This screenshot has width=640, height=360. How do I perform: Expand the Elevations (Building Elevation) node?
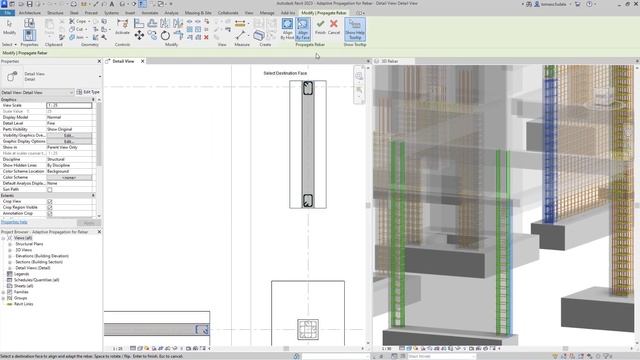(9, 256)
